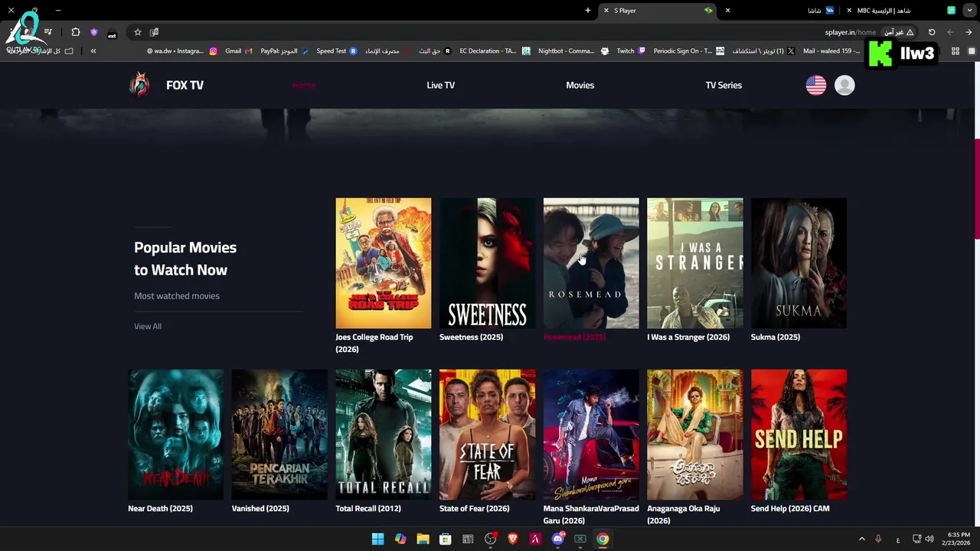This screenshot has height=551, width=980.
Task: Click the View All link
Action: pyautogui.click(x=148, y=326)
